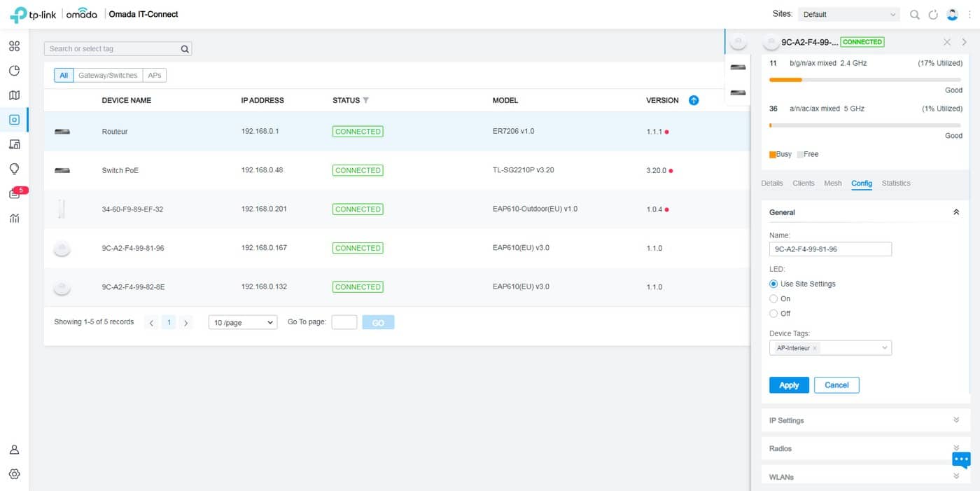Viewport: 980px width, 491px height.
Task: Click the global search magnifier icon
Action: (x=914, y=14)
